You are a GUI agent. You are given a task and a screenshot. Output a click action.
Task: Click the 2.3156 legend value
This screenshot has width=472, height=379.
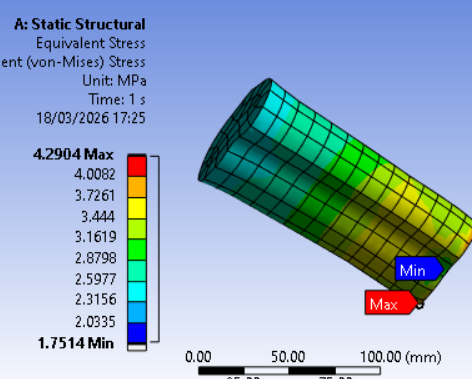point(96,299)
